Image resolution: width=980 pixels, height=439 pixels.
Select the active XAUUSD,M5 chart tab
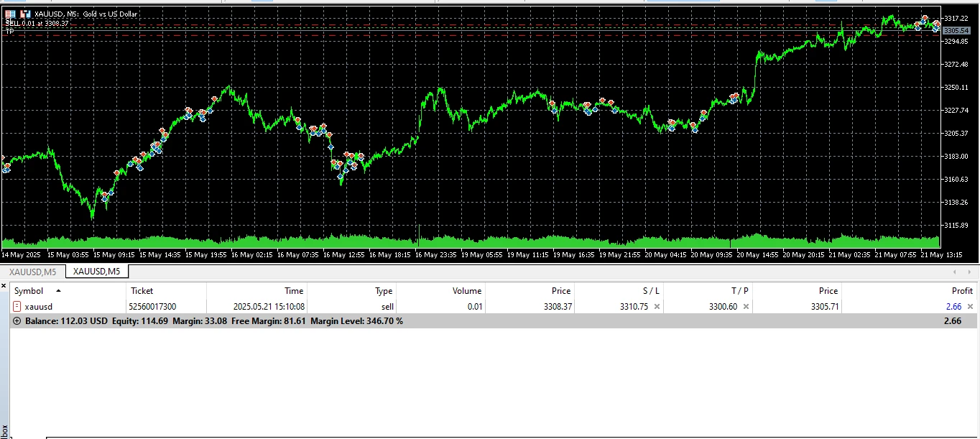[x=96, y=272]
